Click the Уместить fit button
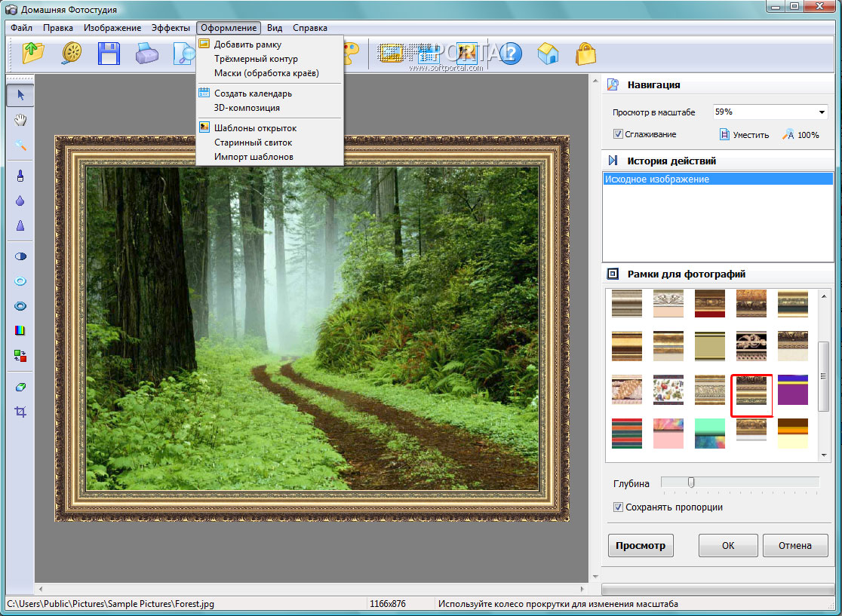Screen dimensions: 842x616 (743, 135)
